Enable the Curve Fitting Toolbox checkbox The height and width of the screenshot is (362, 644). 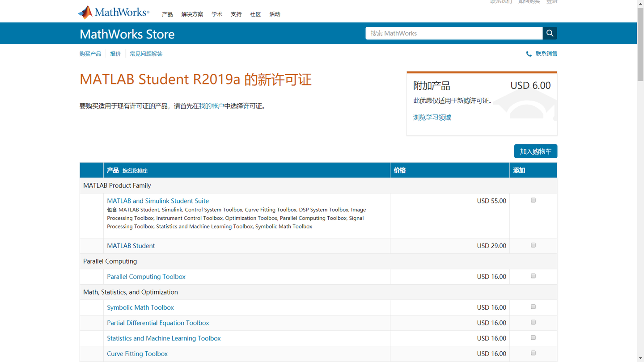533,353
